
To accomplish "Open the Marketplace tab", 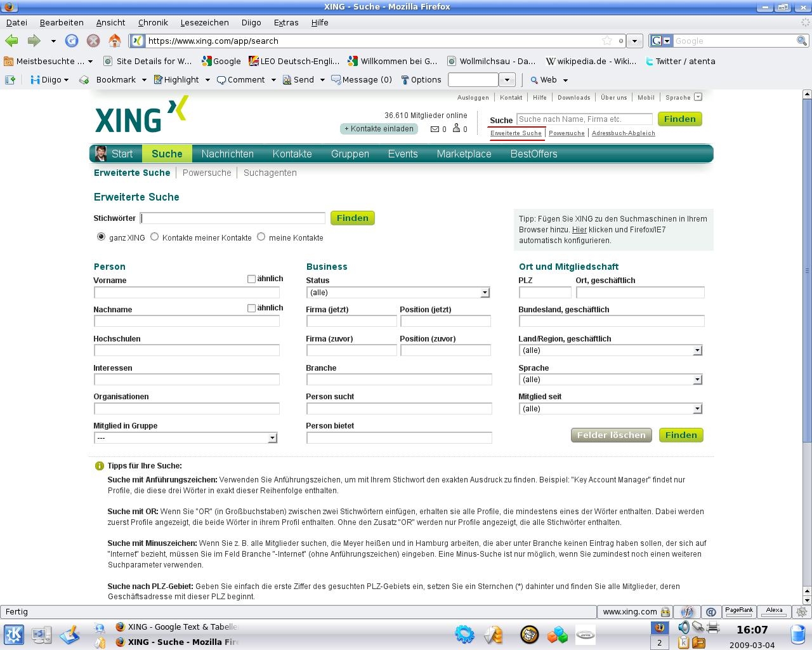I will coord(464,154).
